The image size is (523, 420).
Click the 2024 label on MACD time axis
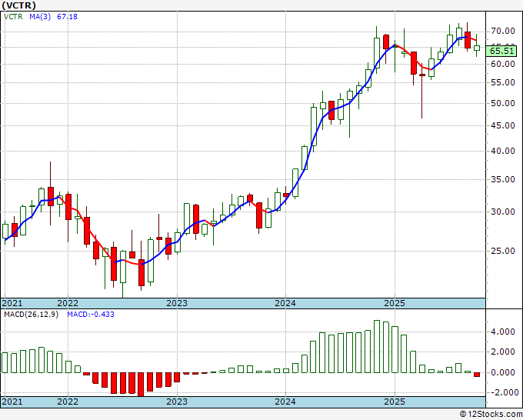[285, 402]
